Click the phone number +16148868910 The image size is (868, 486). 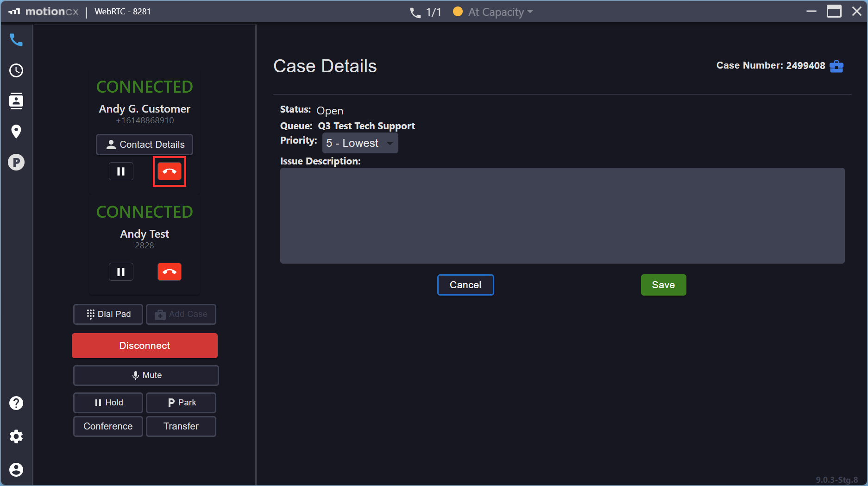[x=145, y=120]
